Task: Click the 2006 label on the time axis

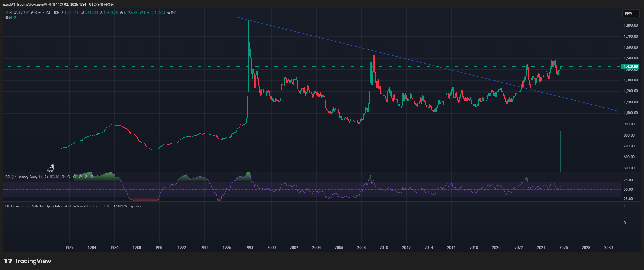Action: 339,248
